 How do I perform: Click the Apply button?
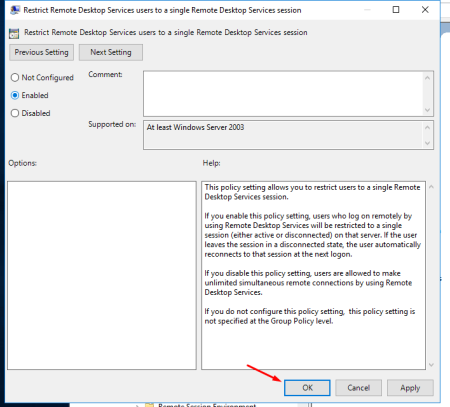point(410,388)
